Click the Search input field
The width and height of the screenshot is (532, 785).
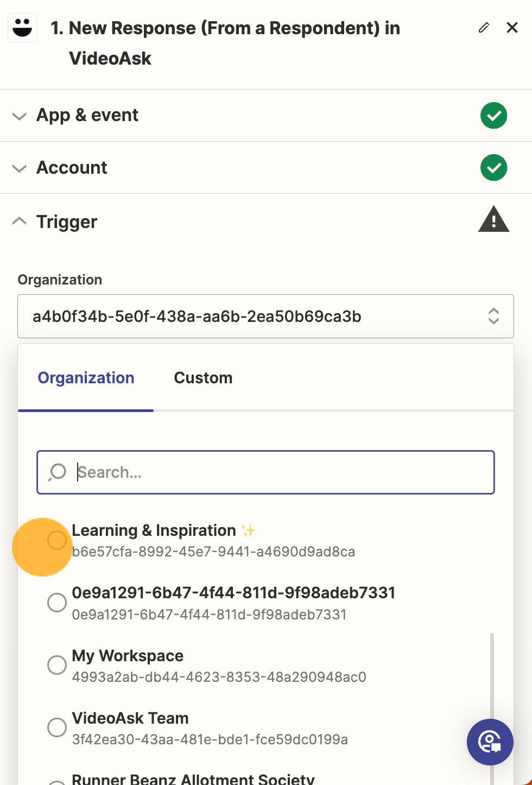265,472
